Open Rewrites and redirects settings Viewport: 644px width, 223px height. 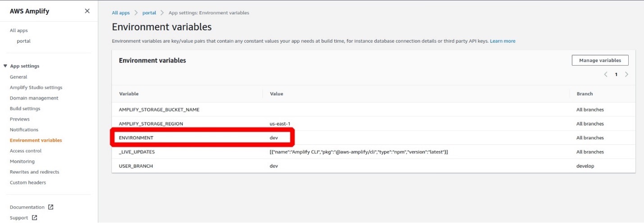pyautogui.click(x=35, y=172)
